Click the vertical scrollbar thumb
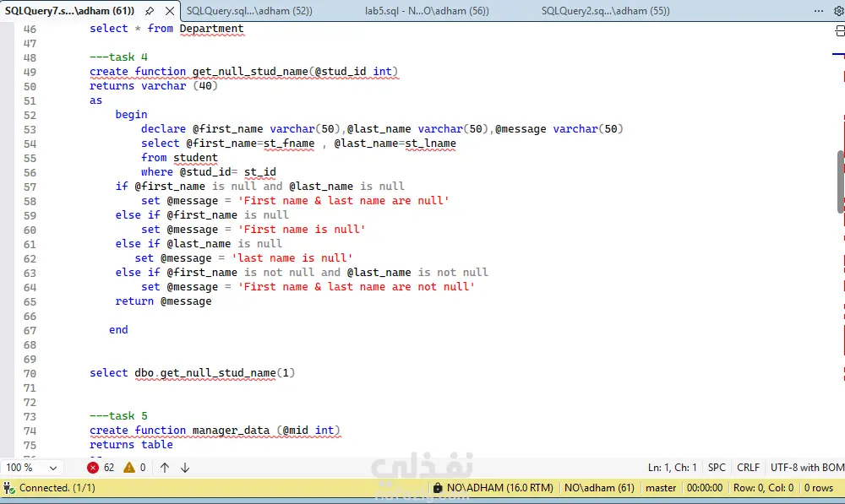845x504 pixels. (841, 182)
